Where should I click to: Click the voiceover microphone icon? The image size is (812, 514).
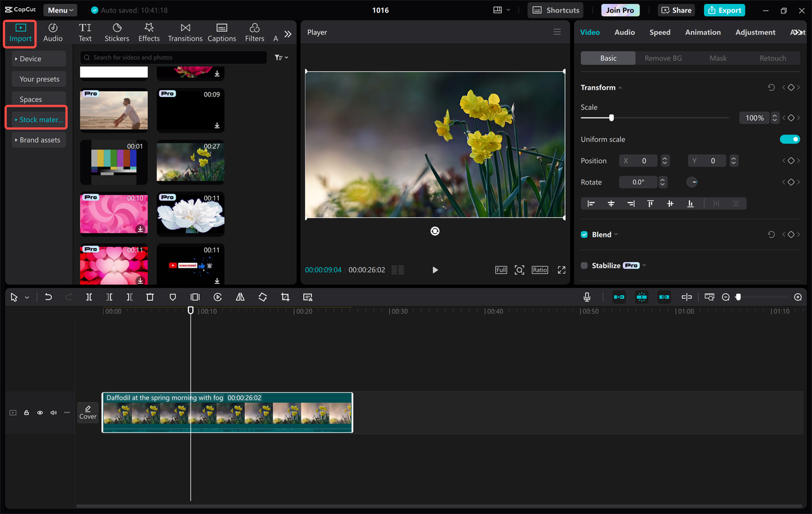click(x=587, y=296)
